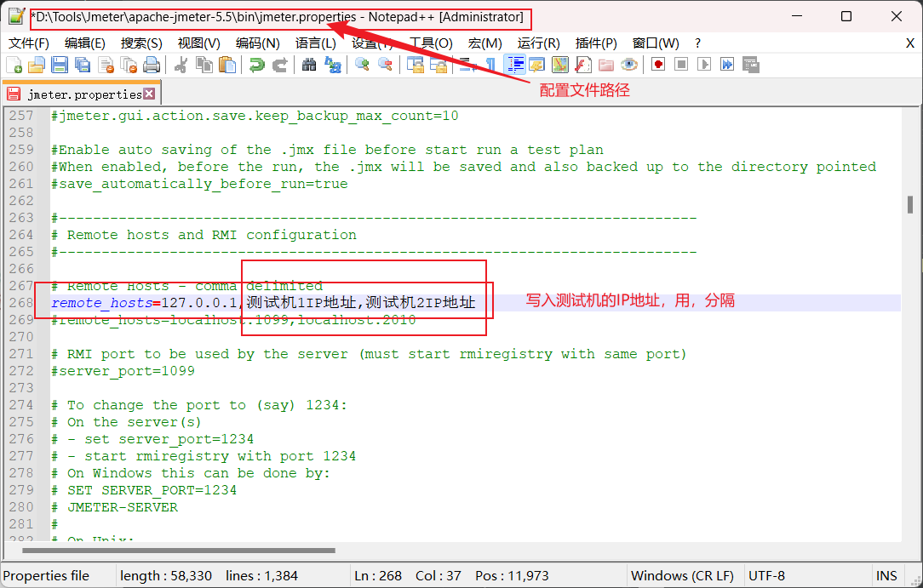Open the 插件(P) menu
The height and width of the screenshot is (588, 923).
596,43
